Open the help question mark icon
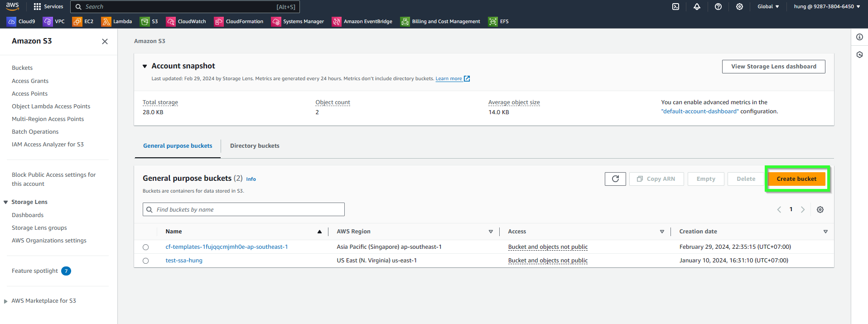 click(x=718, y=7)
